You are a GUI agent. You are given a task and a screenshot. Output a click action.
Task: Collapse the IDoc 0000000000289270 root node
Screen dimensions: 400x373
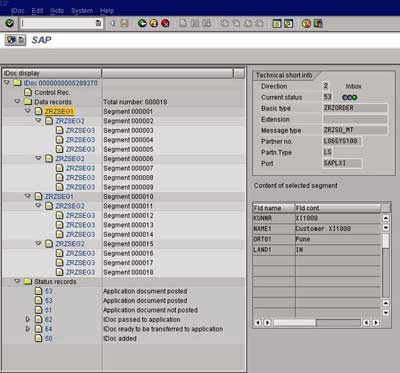click(7, 82)
